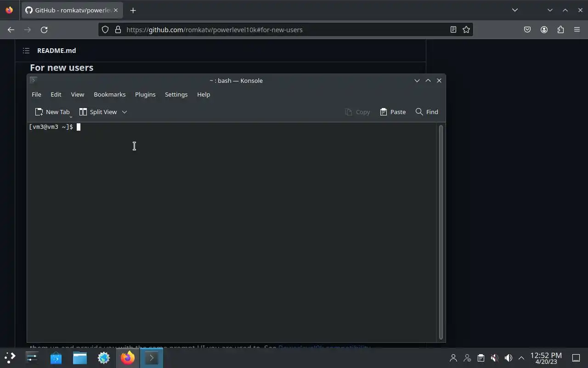Open README.md outline list icon
Screen dimensions: 588x368
(x=26, y=51)
